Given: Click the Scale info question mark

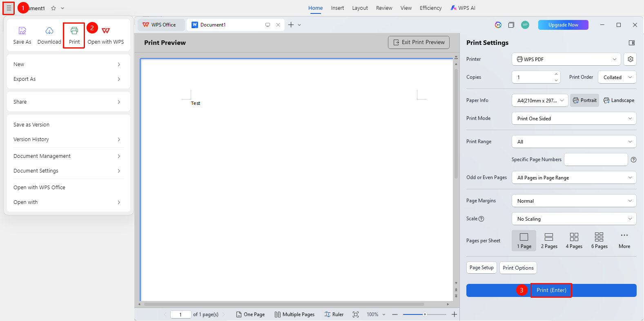Looking at the screenshot, I should 481,219.
